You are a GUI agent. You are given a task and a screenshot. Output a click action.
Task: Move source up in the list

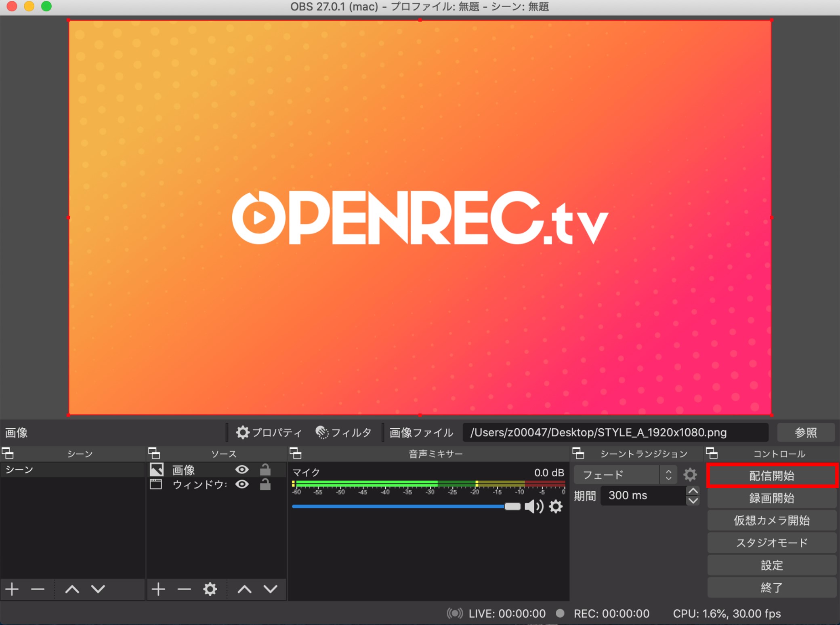245,589
